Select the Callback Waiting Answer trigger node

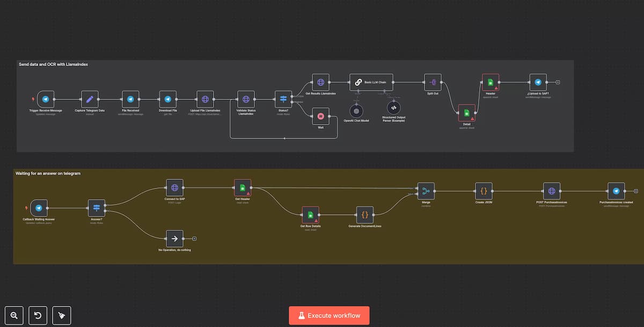[39, 207]
